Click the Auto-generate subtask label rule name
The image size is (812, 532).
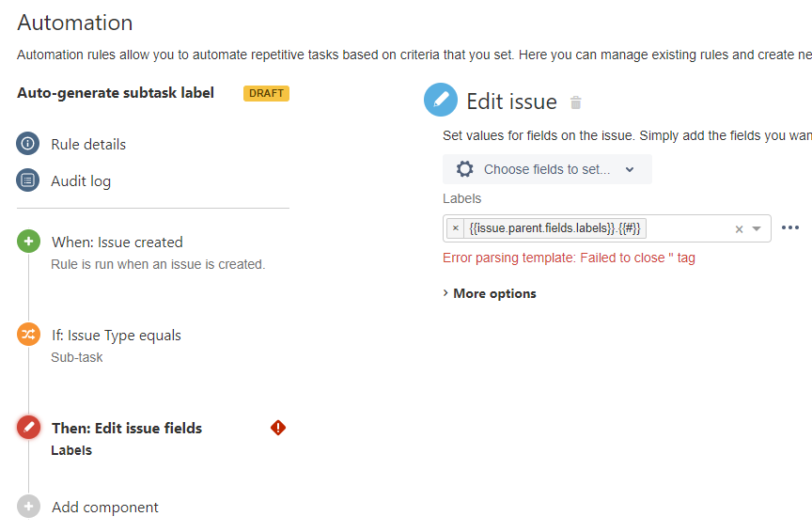[x=116, y=93]
